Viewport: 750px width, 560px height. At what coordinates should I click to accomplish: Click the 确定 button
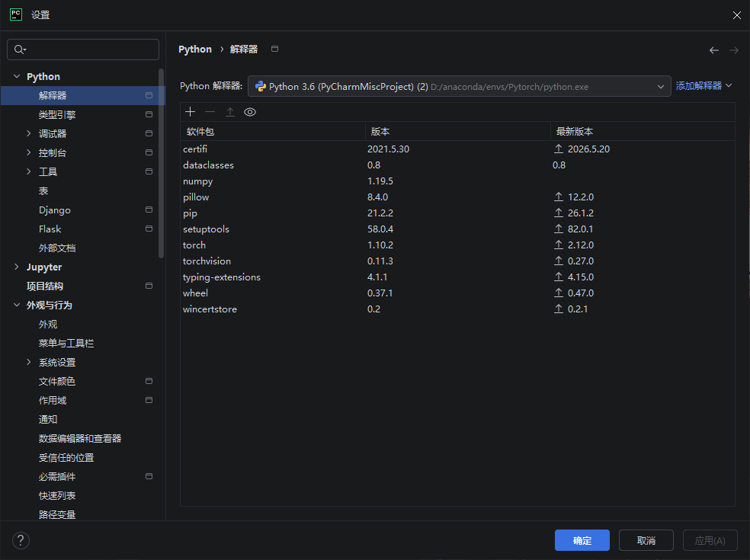582,540
